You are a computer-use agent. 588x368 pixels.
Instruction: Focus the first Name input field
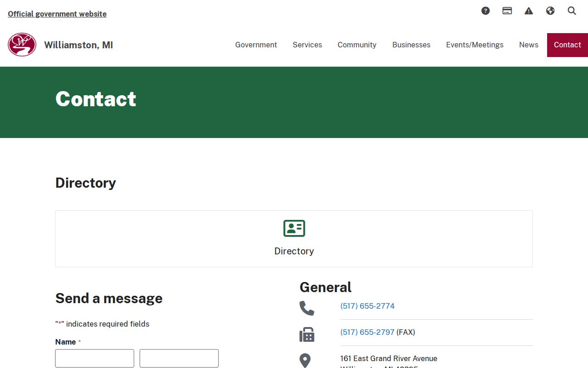[95, 358]
